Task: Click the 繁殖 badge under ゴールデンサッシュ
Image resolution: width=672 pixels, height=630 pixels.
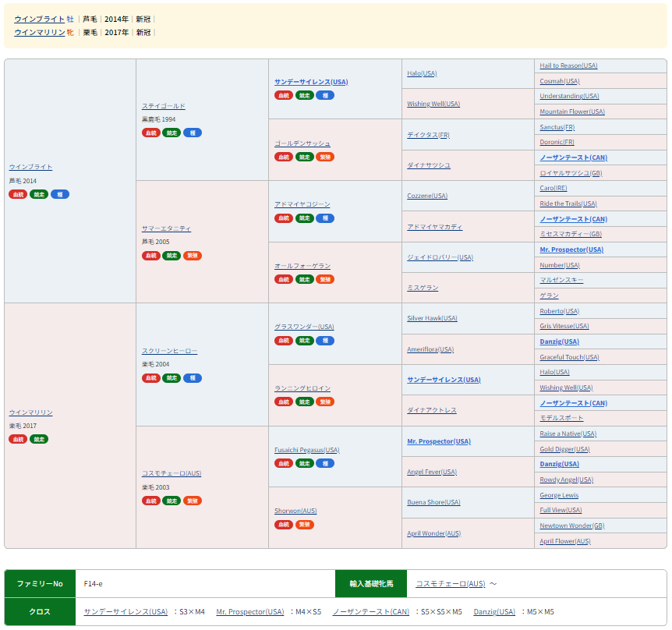Action: pos(325,157)
